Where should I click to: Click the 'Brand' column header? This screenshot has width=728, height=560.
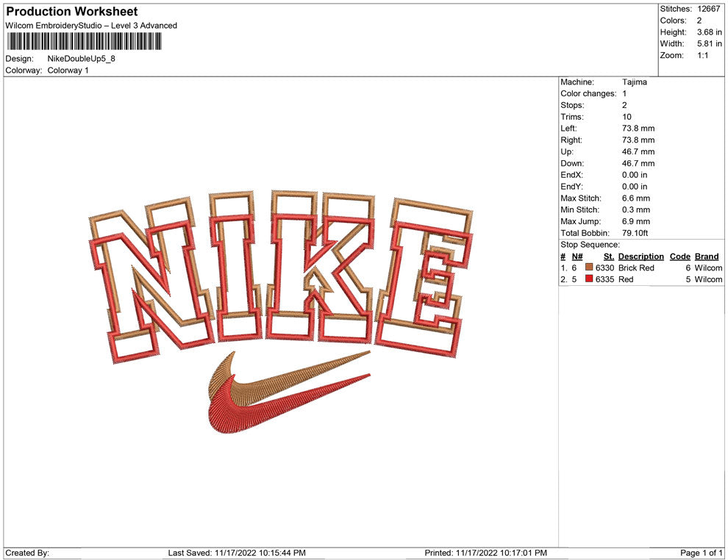click(707, 256)
